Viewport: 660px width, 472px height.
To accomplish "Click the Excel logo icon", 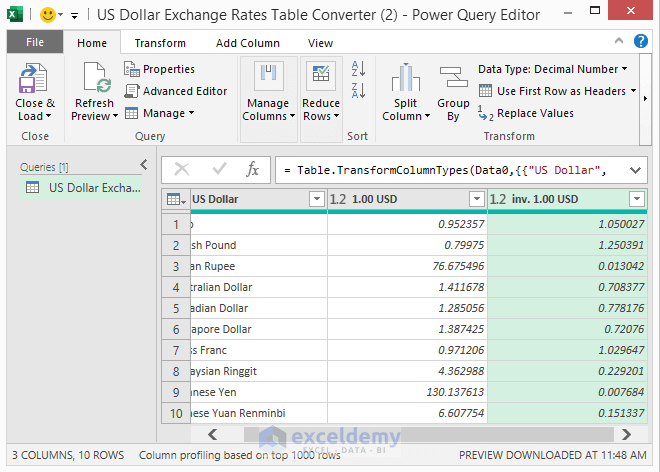I will coord(15,15).
